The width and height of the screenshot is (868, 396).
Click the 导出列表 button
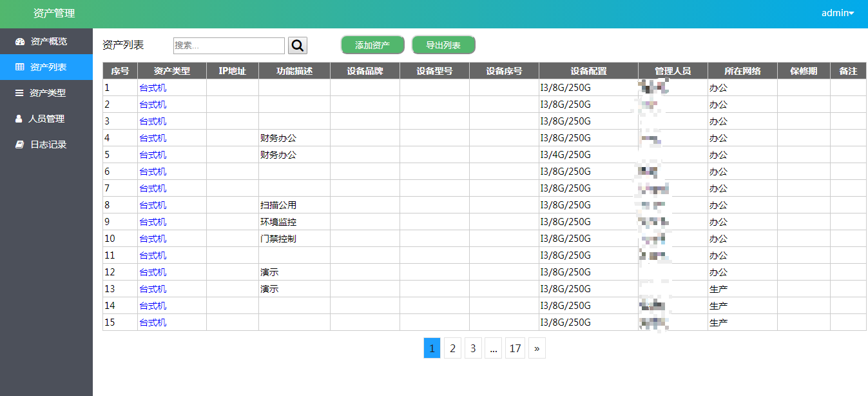tap(443, 45)
